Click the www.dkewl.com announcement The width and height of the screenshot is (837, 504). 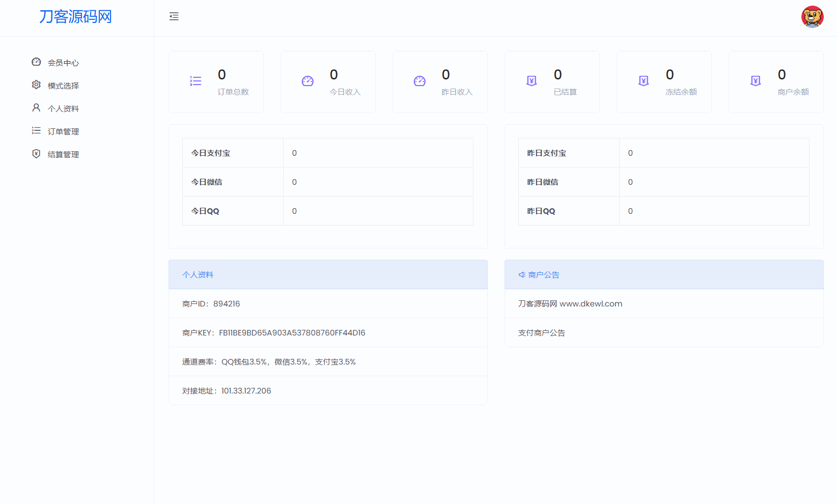point(570,304)
